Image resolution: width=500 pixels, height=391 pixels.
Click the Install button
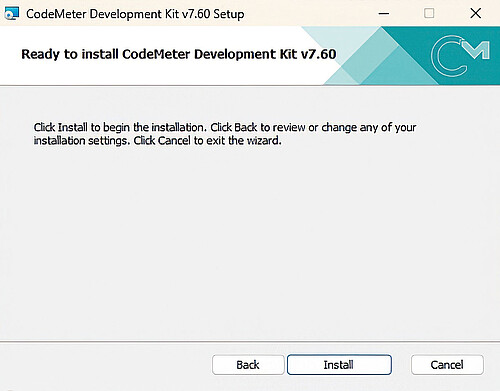click(339, 365)
